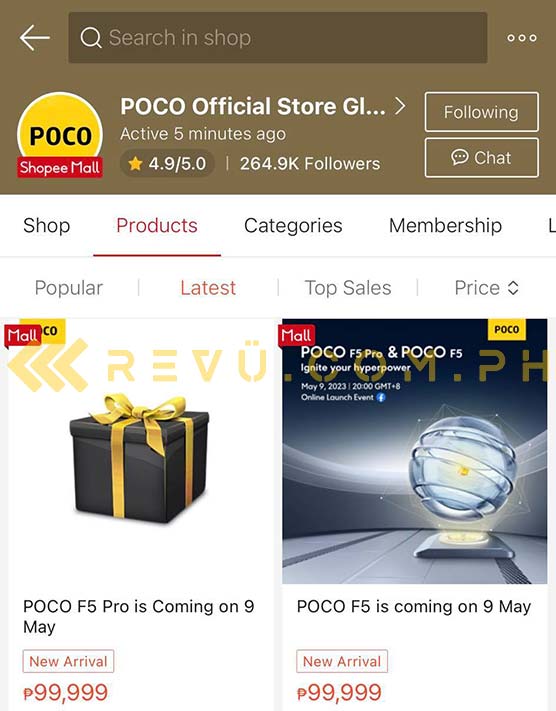Screen dimensions: 556x711
Task: Open the Membership tab
Action: [x=445, y=225]
